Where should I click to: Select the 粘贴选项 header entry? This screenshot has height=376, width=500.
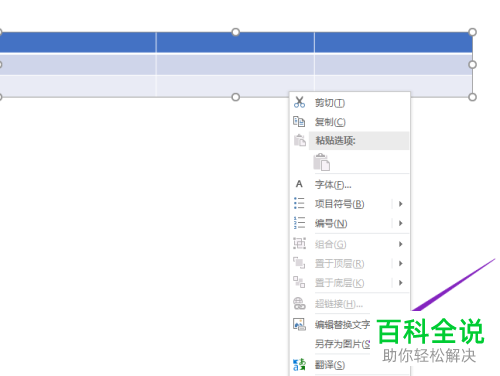[x=359, y=141]
